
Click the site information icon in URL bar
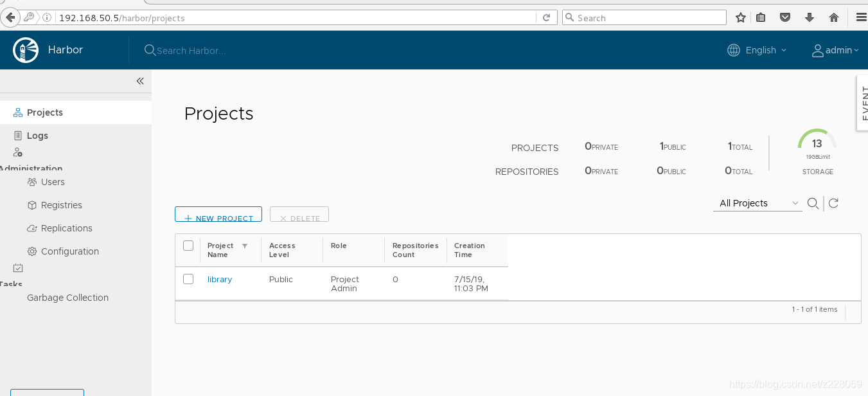(47, 18)
